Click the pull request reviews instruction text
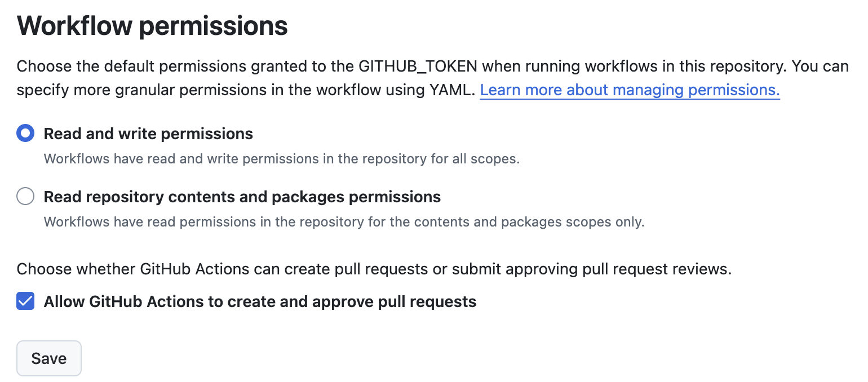Screen dimensions: 868x382 click(374, 269)
